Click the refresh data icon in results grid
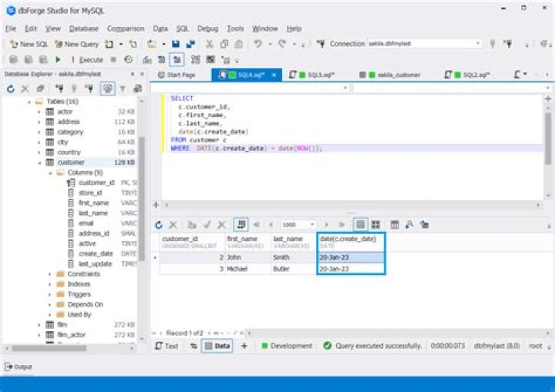The image size is (555, 392). point(159,224)
